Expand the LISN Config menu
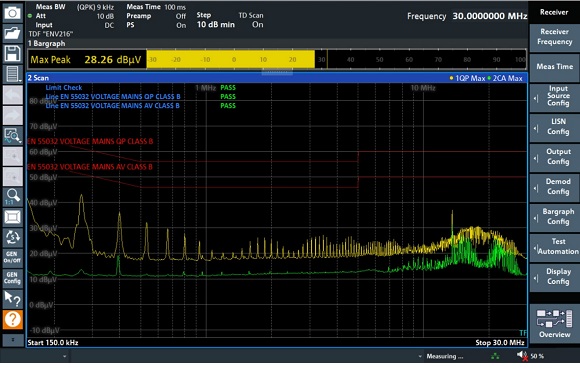Screen dimensions: 580x370 554,128
